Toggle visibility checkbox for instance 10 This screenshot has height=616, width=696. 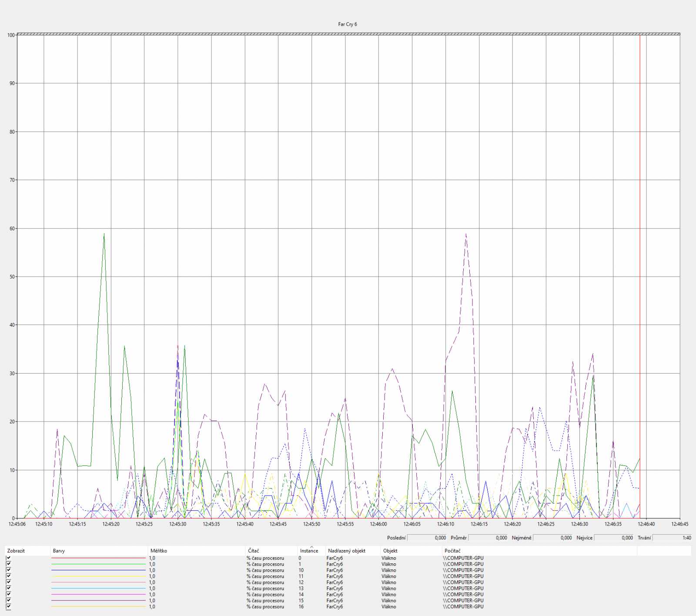[8, 570]
